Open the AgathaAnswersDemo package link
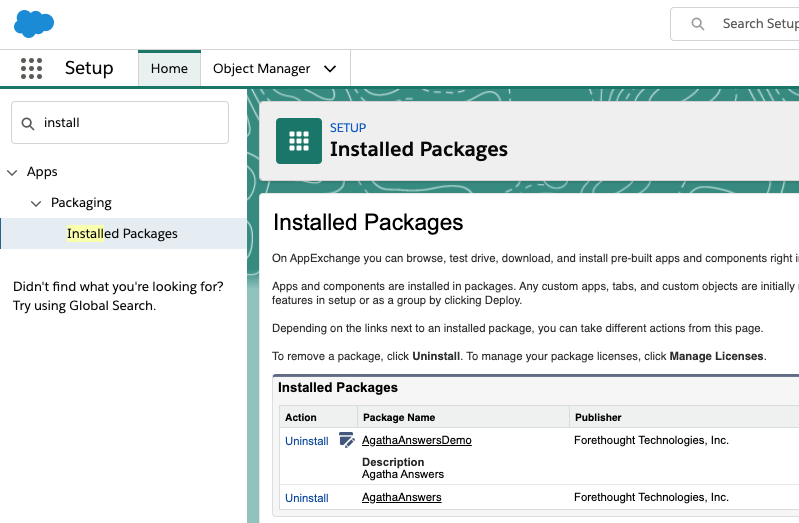The width and height of the screenshot is (799, 523). tap(417, 440)
